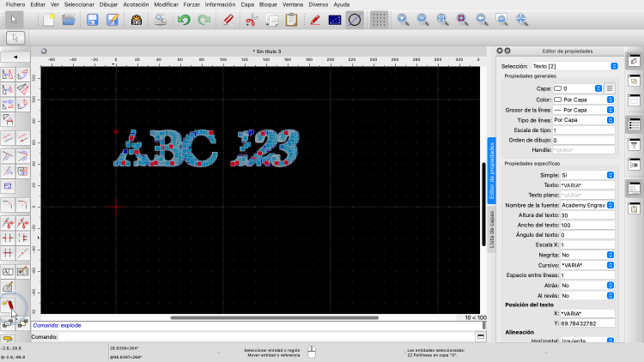This screenshot has width=644, height=362.
Task: Open the Fichero menu
Action: tap(15, 4)
